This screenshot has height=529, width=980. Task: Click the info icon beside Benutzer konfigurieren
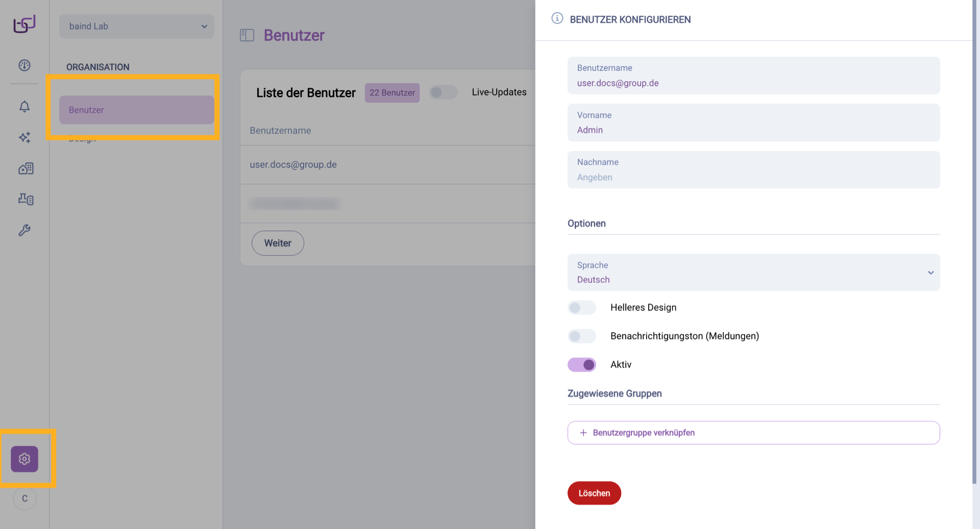click(557, 19)
